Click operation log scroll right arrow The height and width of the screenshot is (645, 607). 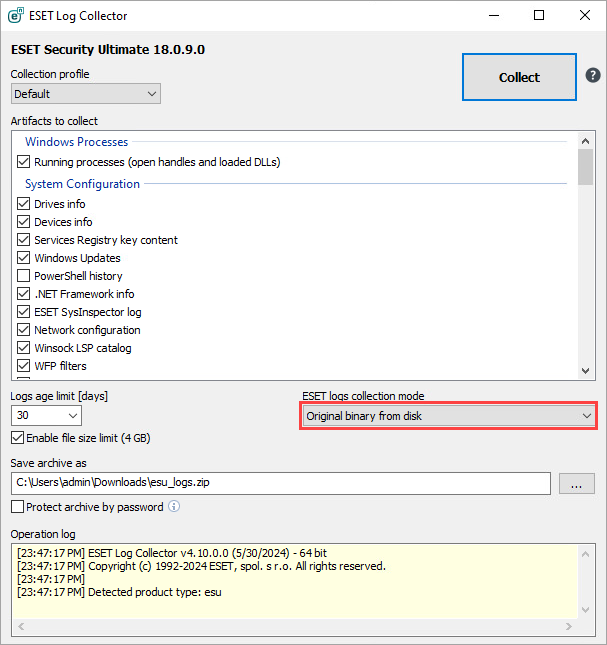(569, 626)
